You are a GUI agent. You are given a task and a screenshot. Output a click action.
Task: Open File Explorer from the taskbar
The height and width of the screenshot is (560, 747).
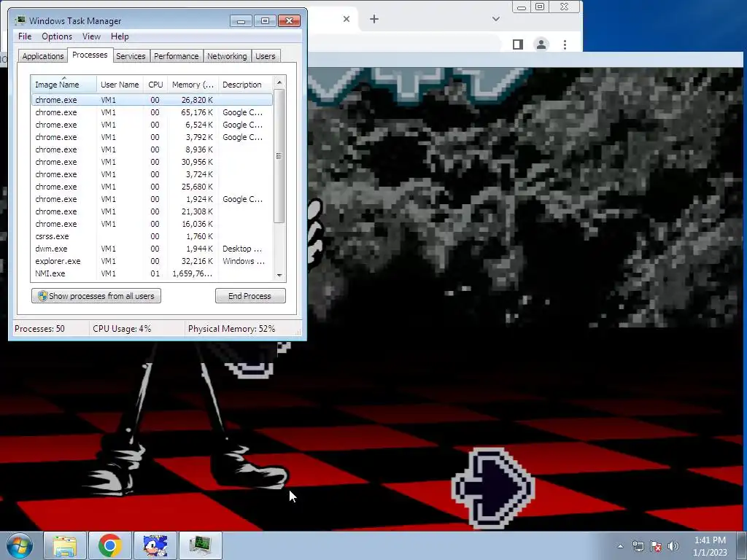65,545
